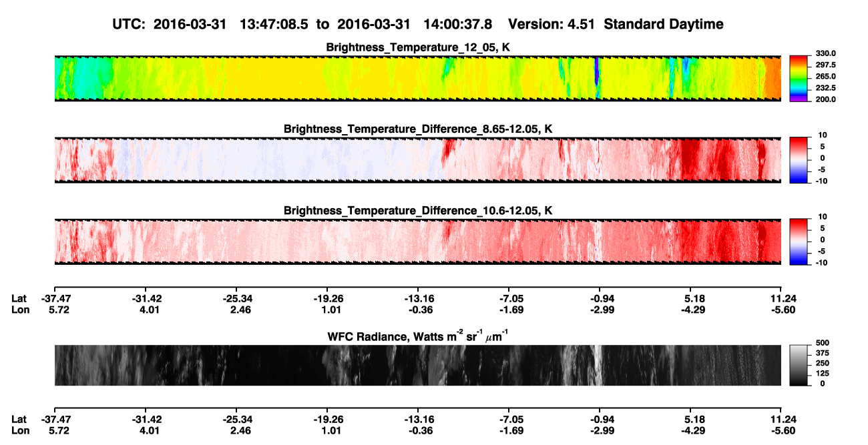Click the 'WFC Radiance' panel title
Image resolution: width=868 pixels, height=445 pixels.
(x=418, y=336)
